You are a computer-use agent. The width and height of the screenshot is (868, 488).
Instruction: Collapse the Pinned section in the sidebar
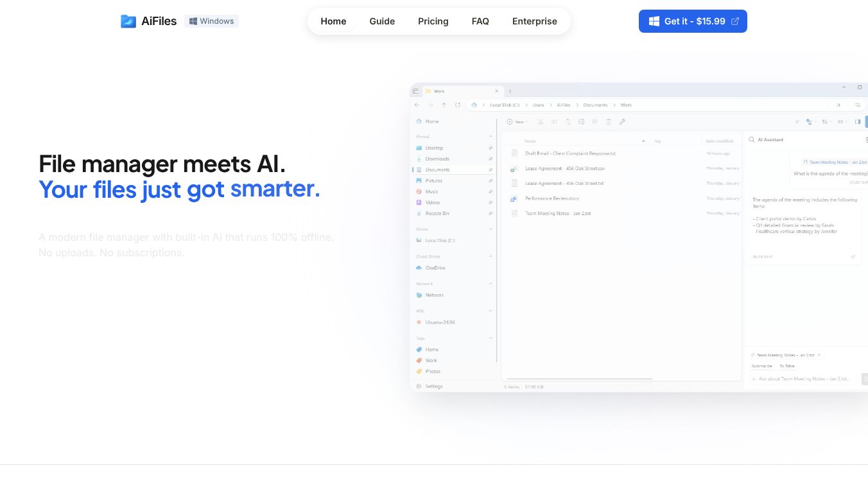pos(490,136)
